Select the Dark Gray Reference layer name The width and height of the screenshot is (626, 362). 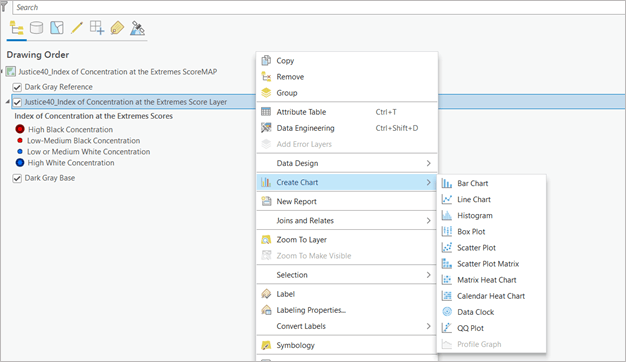[x=58, y=87]
